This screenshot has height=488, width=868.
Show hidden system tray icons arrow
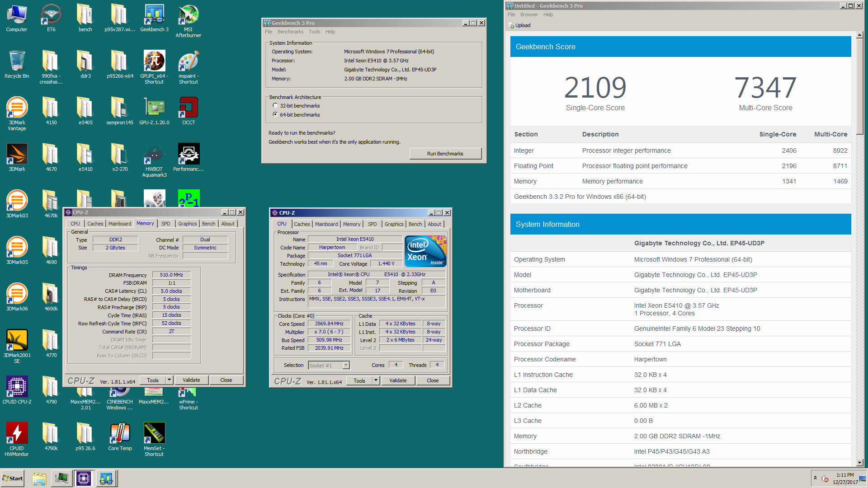(815, 478)
